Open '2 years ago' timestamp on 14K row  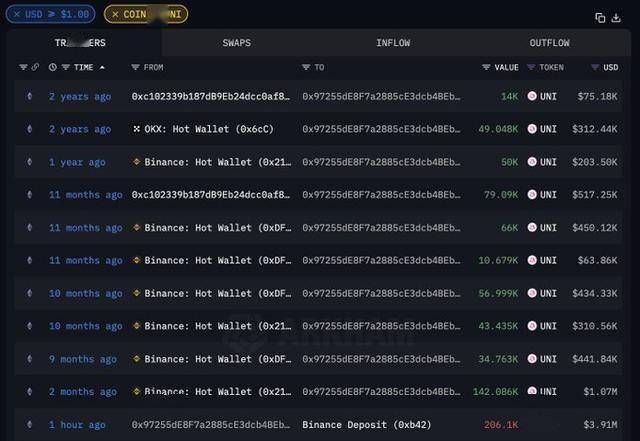coord(80,97)
